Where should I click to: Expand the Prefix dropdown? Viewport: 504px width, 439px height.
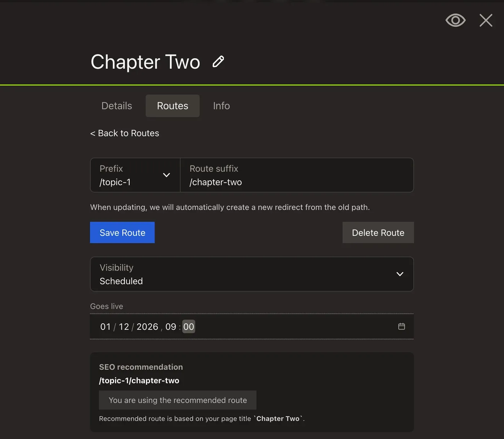click(135, 175)
